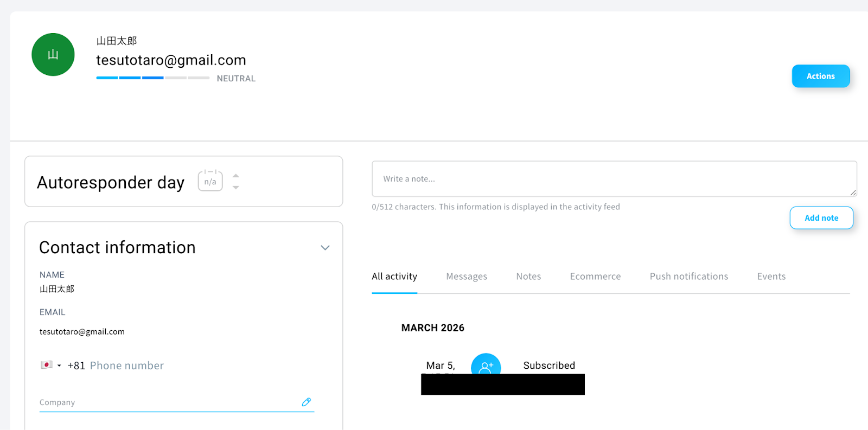Go to the Push notifications tab

[x=688, y=277]
